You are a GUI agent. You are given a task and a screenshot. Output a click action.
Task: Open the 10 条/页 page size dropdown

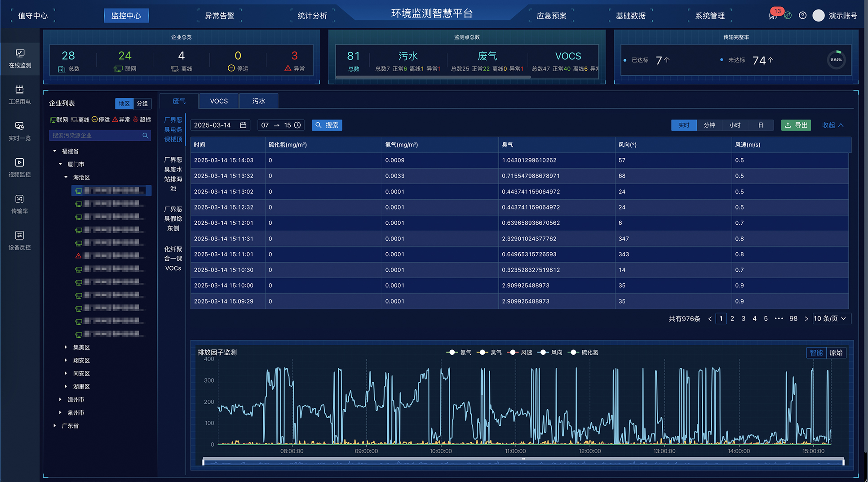(x=831, y=318)
